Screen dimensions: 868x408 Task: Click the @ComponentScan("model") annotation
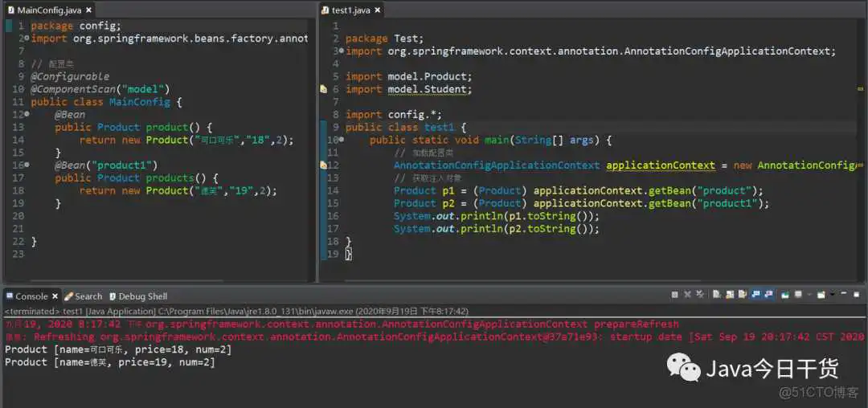coord(100,89)
